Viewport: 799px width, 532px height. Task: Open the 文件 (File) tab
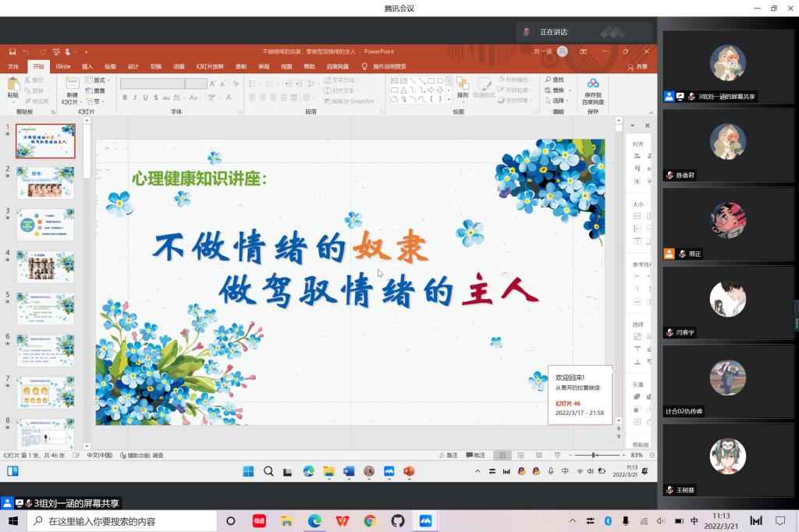point(13,66)
